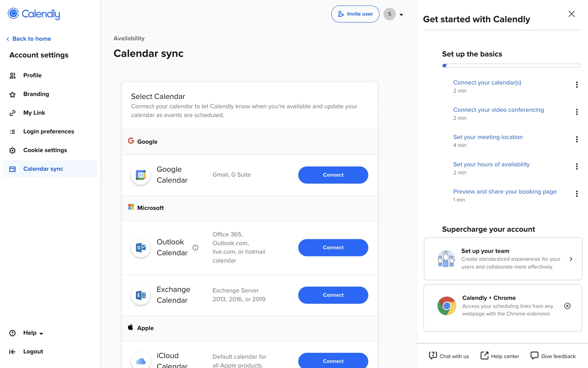The width and height of the screenshot is (588, 368).
Task: Open Cookie settings
Action: tap(45, 150)
